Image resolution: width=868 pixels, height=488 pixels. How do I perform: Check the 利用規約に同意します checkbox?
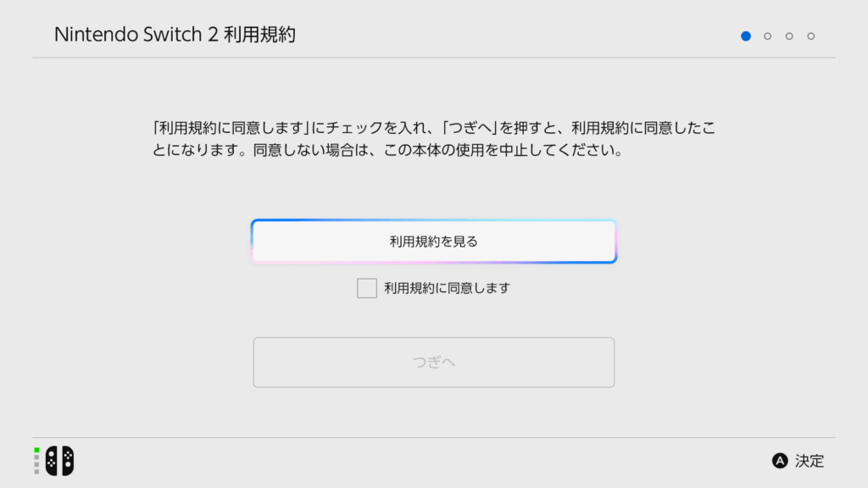[x=367, y=288]
